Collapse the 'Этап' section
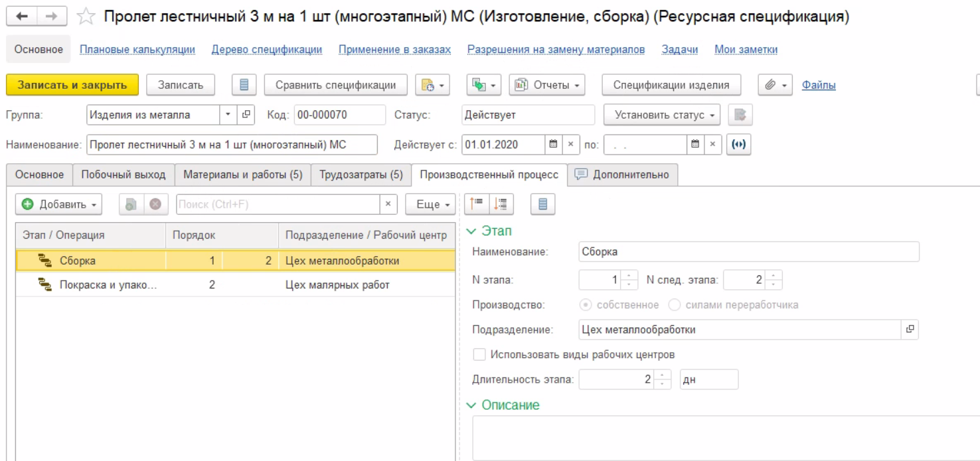The height and width of the screenshot is (461, 980). pos(471,231)
